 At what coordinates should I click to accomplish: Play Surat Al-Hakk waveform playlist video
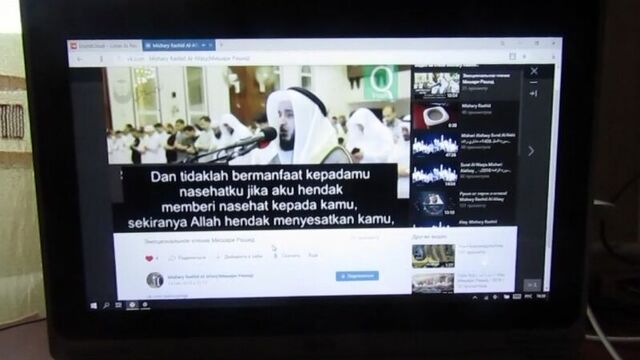(435, 145)
